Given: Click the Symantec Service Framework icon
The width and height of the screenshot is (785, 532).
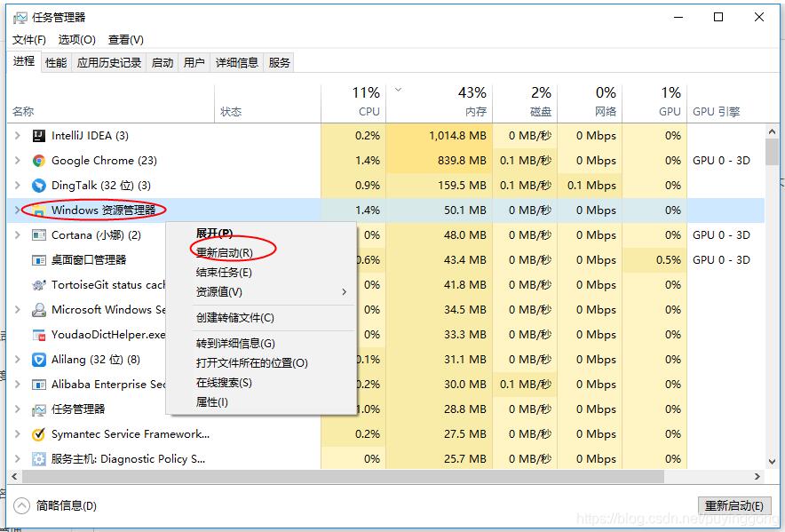Looking at the screenshot, I should pyautogui.click(x=37, y=434).
